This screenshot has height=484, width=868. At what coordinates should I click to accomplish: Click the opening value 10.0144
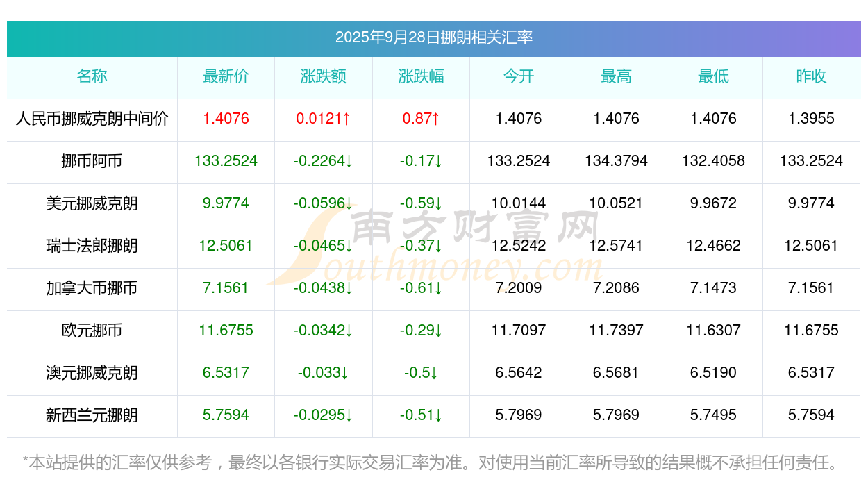[519, 203]
